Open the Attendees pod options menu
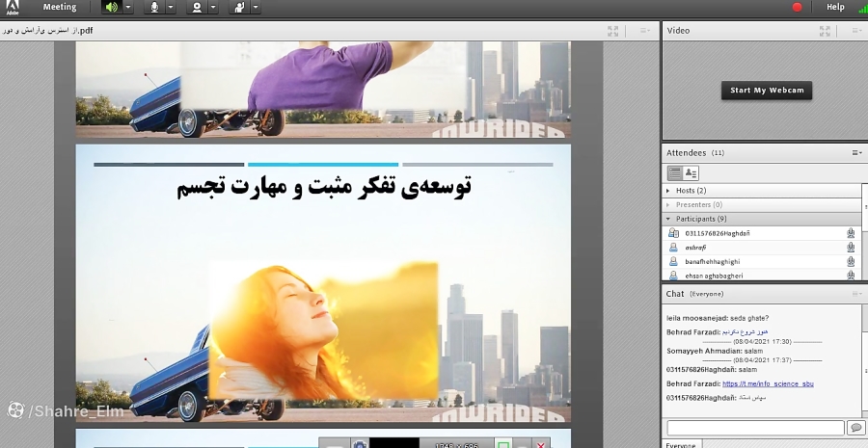The width and height of the screenshot is (868, 448). 856,153
